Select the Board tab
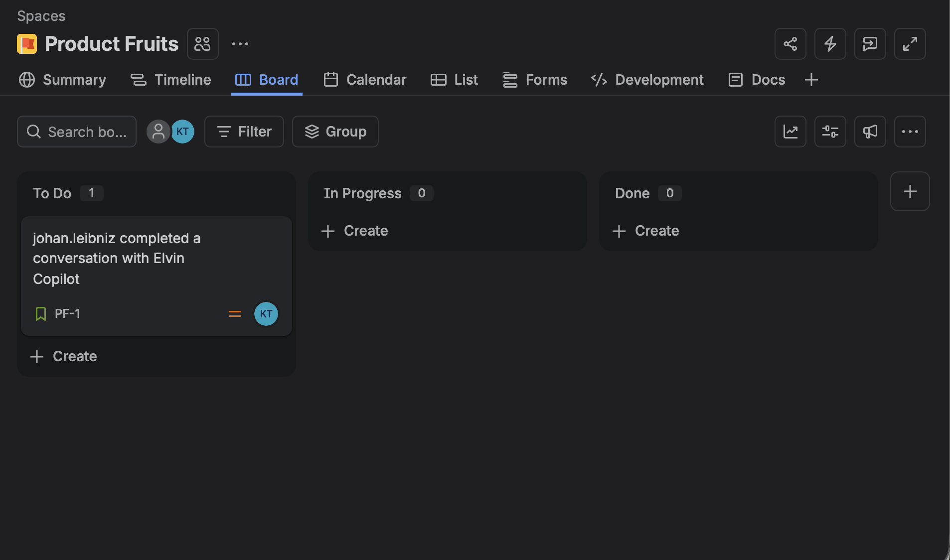This screenshot has width=950, height=560. pos(267,80)
